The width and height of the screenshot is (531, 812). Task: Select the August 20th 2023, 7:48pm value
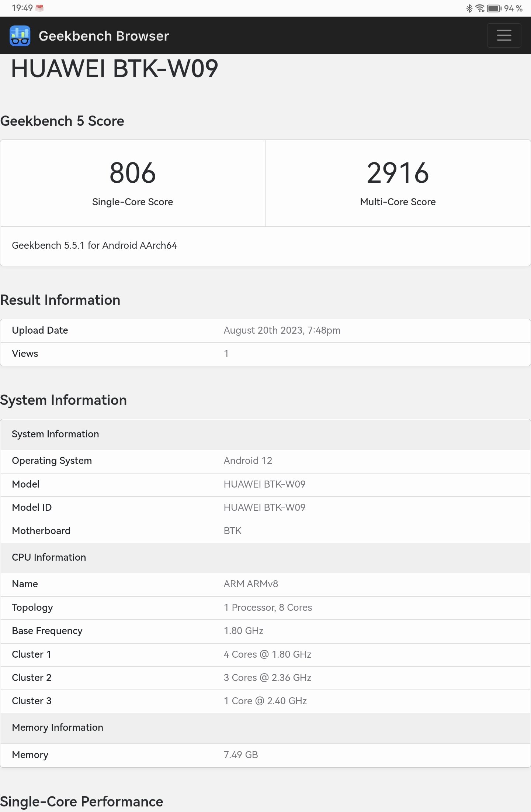(x=282, y=330)
